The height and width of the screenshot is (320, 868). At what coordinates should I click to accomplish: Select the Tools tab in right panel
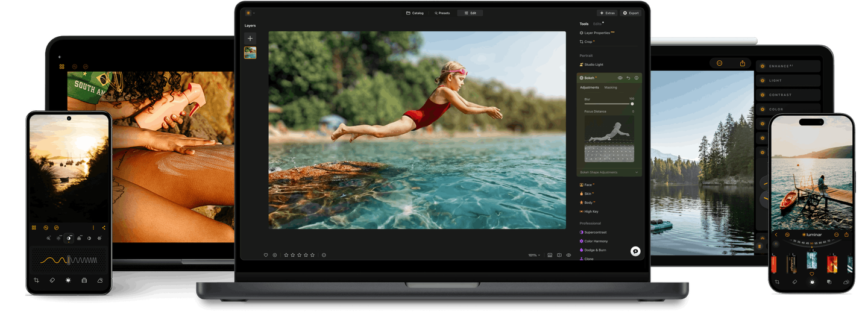pos(584,24)
